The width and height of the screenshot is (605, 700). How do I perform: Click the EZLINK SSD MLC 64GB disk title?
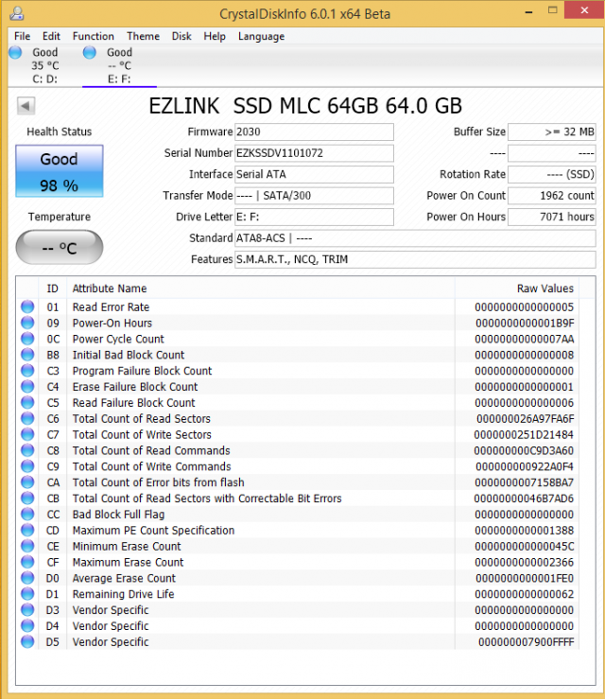pos(305,106)
